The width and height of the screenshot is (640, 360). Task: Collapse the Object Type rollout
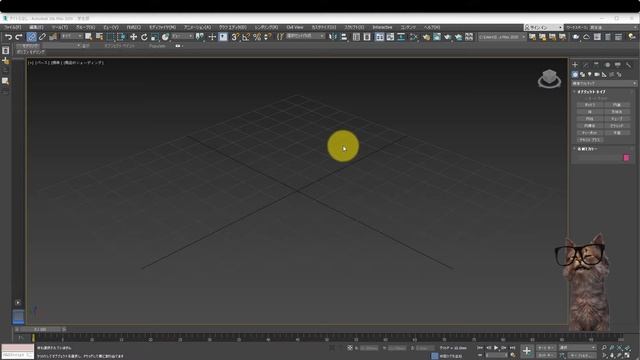pyautogui.click(x=591, y=92)
